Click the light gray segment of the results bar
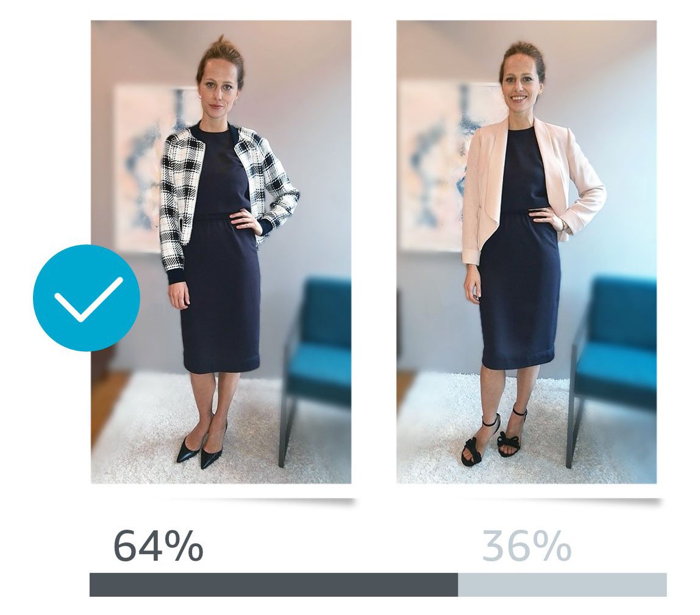700x615 pixels. (562, 585)
